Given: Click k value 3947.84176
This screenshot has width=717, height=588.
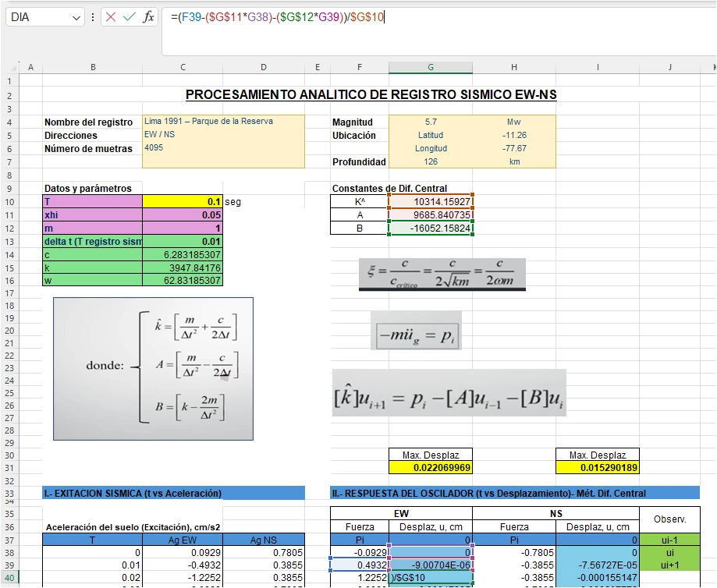Looking at the screenshot, I should (183, 268).
